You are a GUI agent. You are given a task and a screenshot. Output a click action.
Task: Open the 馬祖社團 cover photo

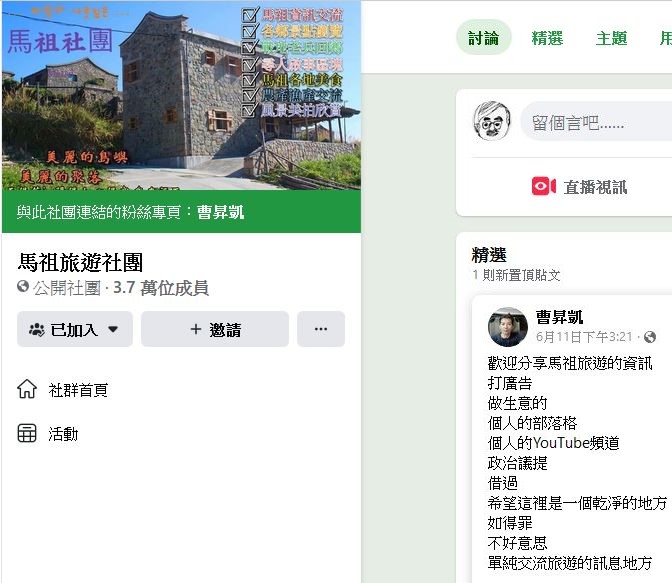[x=181, y=95]
